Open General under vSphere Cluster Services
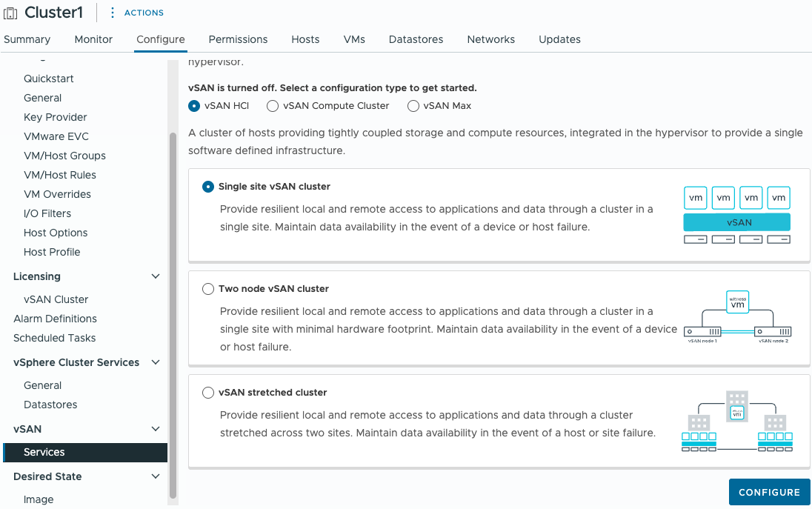The image size is (812, 509). coord(42,385)
